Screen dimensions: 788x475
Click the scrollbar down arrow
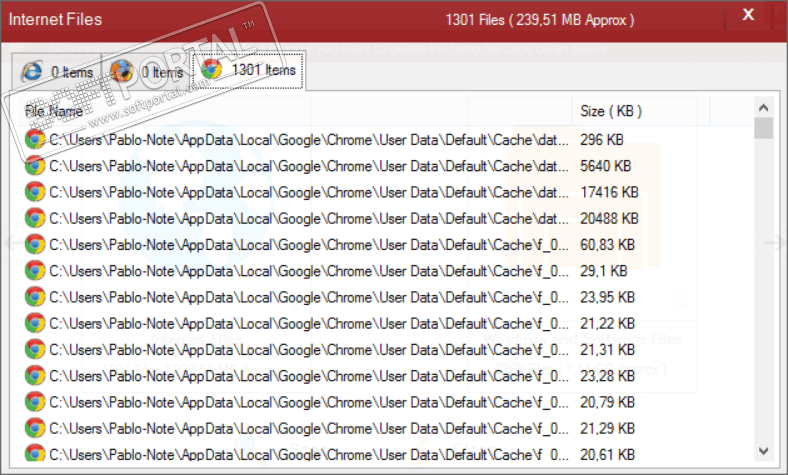(763, 451)
